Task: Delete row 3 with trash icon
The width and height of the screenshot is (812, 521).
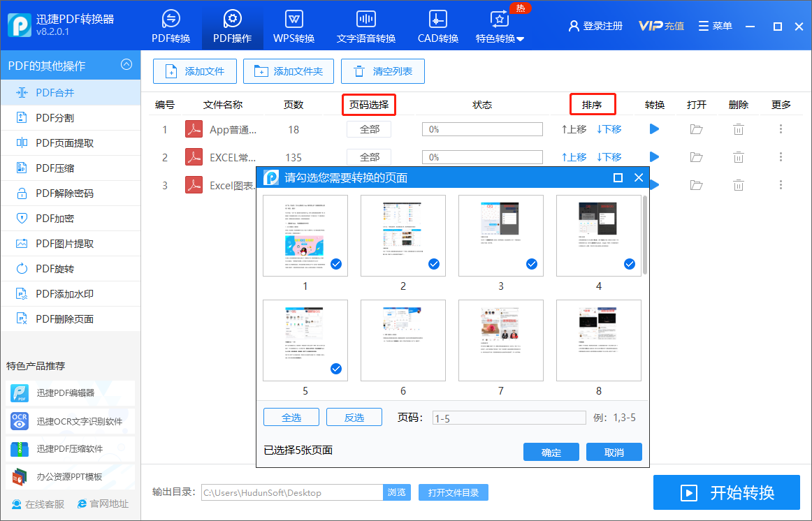Action: coord(739,184)
